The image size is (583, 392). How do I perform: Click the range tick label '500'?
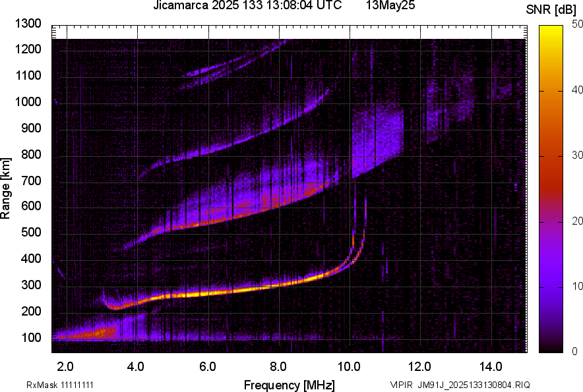pos(31,232)
